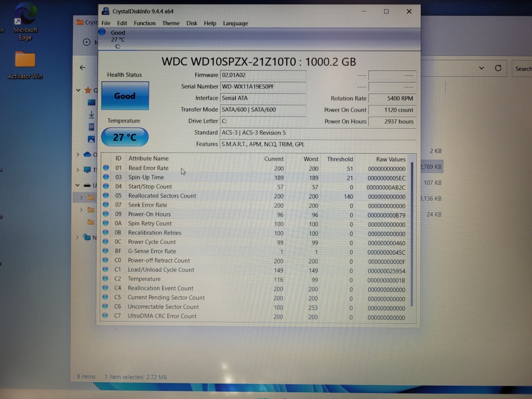532x399 pixels.
Task: Click the Desktop icon in Explorer sidebar
Action: click(x=91, y=102)
